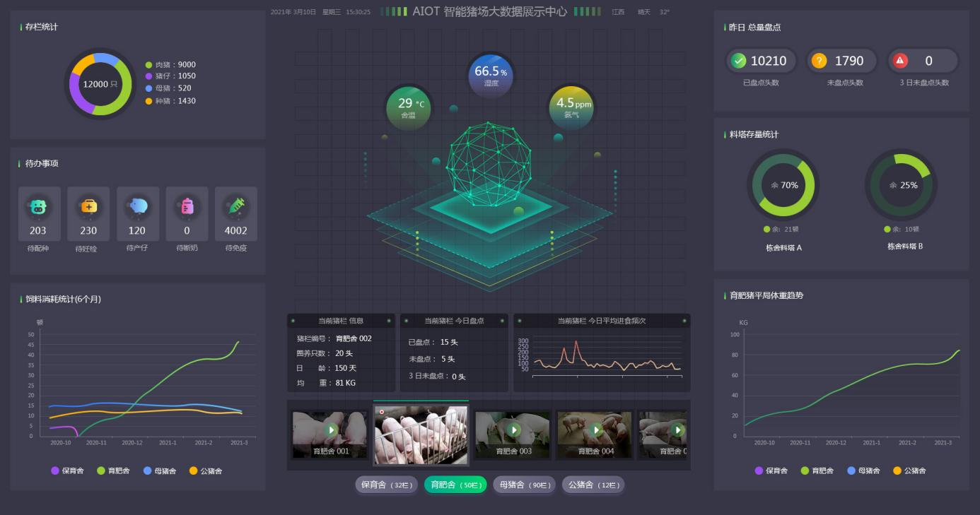The image size is (980, 515).
Task: Open the 120 待产仔 task card
Action: tap(138, 214)
